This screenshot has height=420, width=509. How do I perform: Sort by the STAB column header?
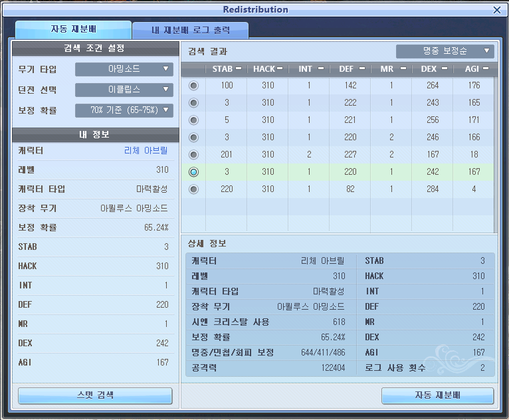coord(227,69)
